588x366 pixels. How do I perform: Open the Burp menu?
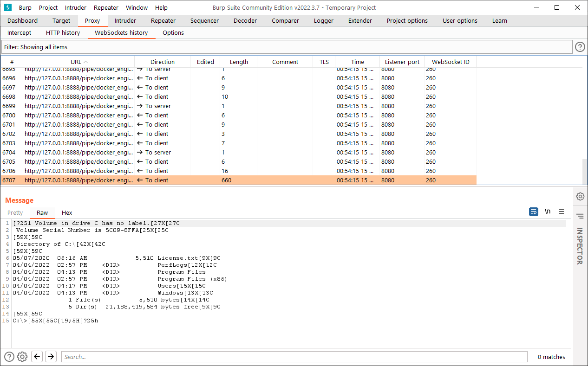(x=25, y=7)
